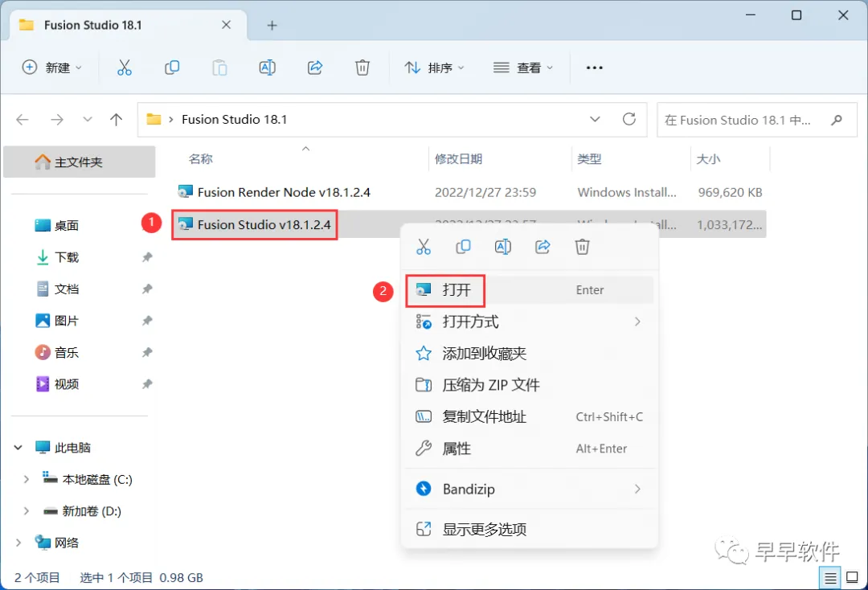868x590 pixels.
Task: Click the Cut icon in the context menu
Action: tap(424, 247)
